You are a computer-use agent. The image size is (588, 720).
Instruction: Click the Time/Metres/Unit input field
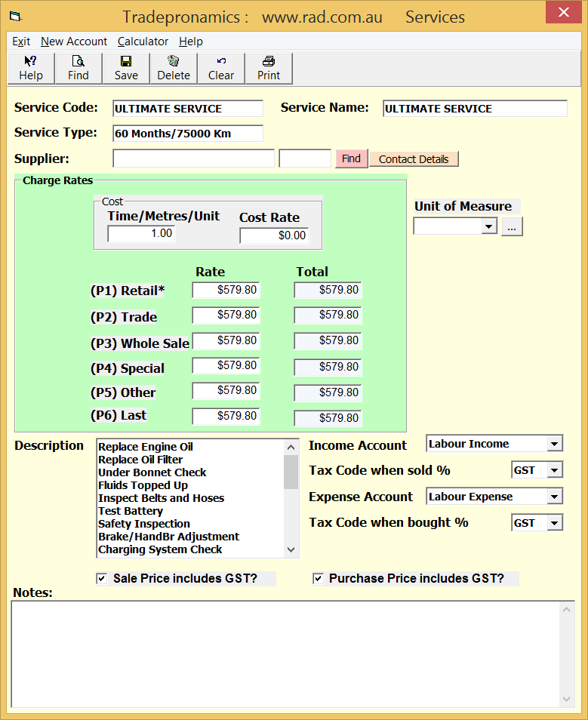point(141,234)
